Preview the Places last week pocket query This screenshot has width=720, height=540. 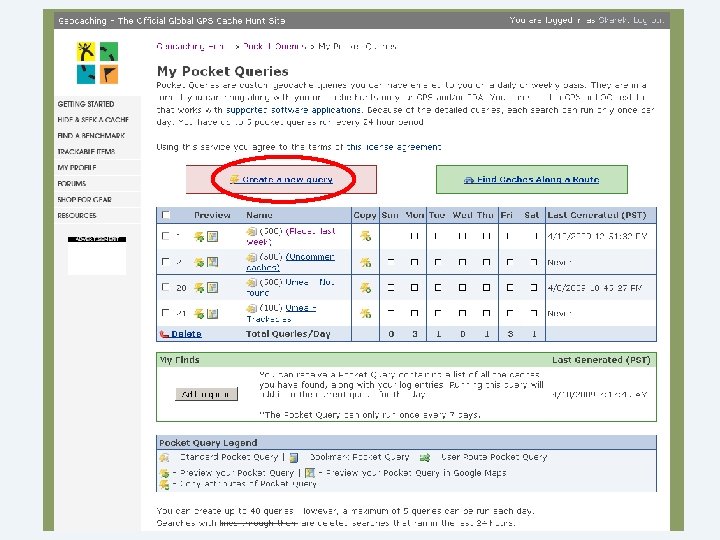(x=199, y=236)
